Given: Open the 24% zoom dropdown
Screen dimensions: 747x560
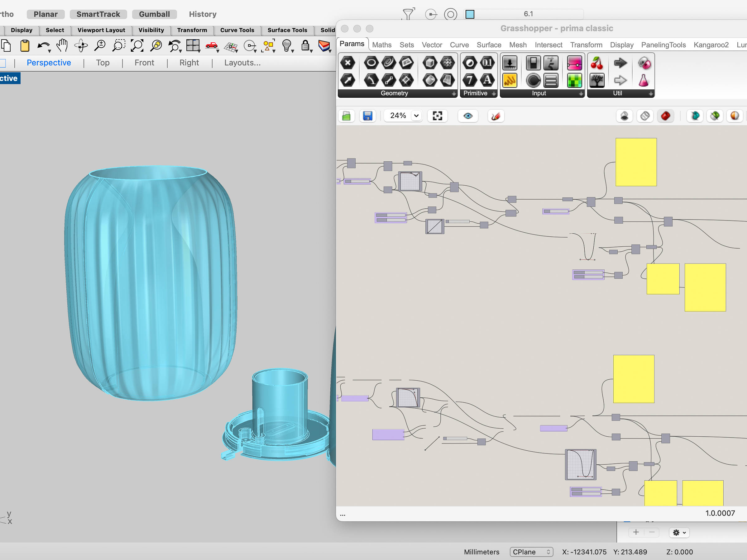Looking at the screenshot, I should tap(416, 116).
